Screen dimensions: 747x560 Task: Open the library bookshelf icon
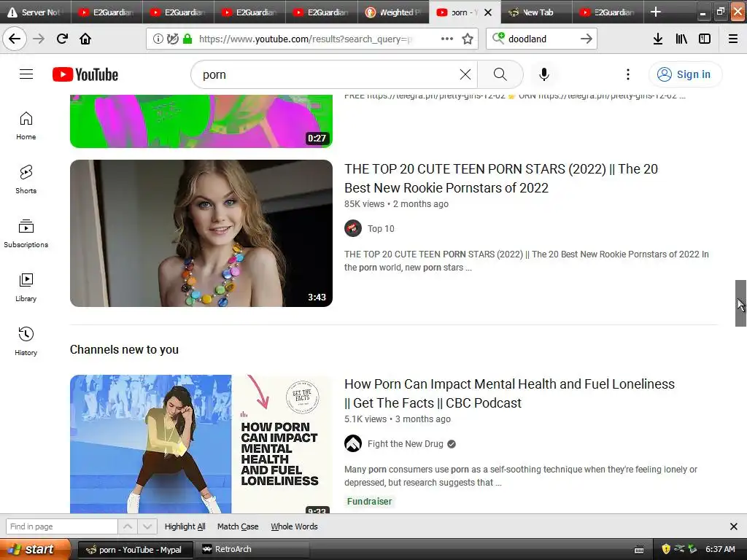681,39
